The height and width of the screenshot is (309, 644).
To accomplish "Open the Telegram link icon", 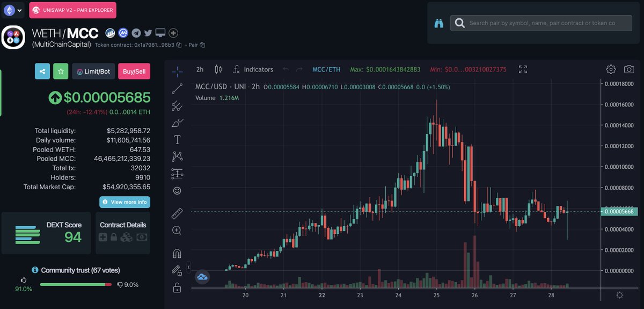I will pos(136,33).
